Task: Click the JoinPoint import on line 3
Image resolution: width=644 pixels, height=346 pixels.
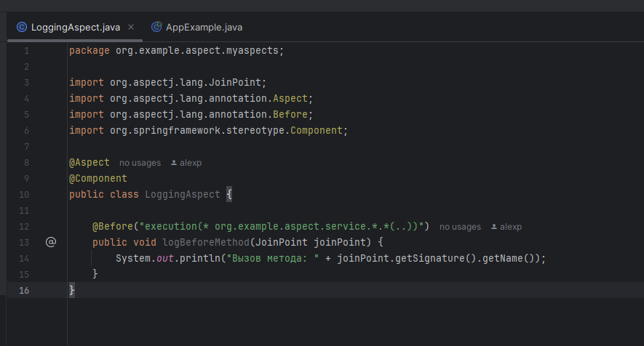Action: pyautogui.click(x=235, y=82)
